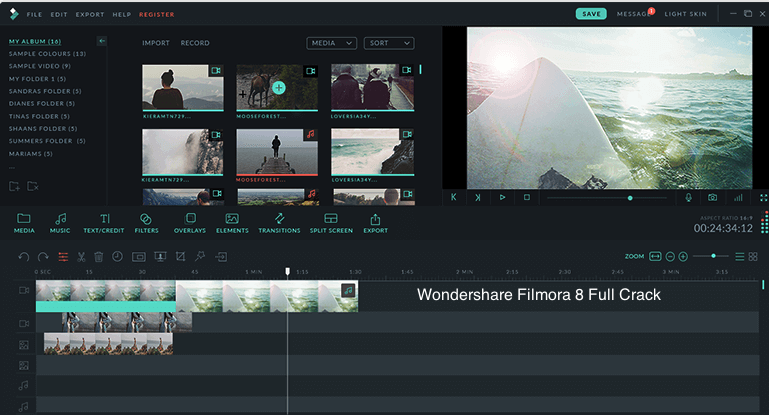Delete folder from album list
The width and height of the screenshot is (769, 415).
[33, 186]
